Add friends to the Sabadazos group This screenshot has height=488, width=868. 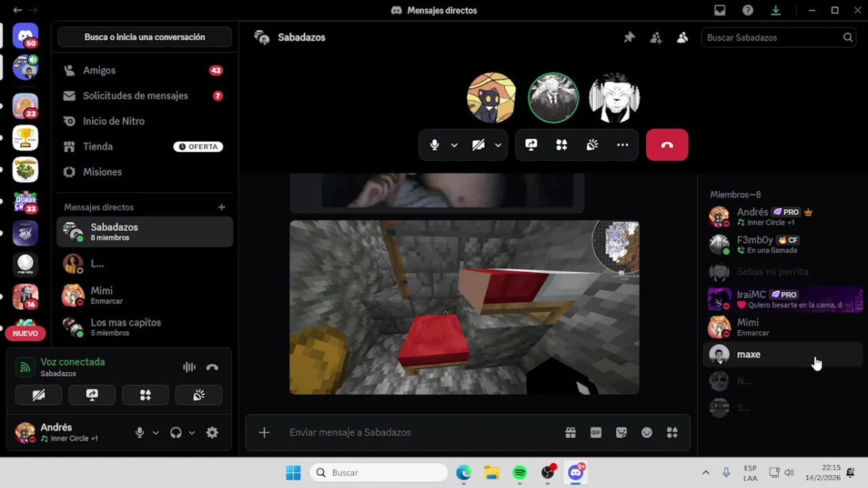point(656,37)
